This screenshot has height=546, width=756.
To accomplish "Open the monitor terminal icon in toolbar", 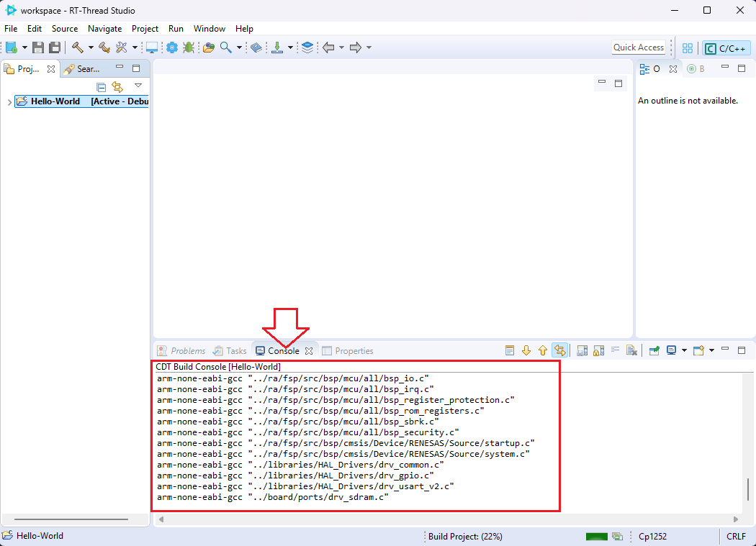I will click(152, 47).
